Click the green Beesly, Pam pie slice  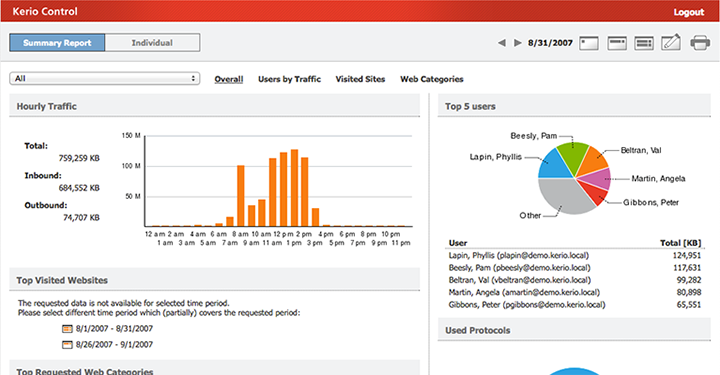point(573,156)
